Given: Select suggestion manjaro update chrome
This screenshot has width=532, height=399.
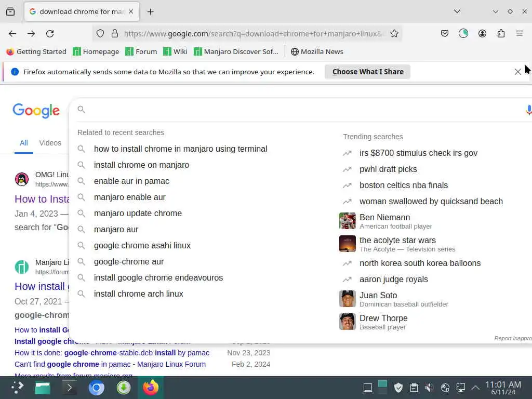Looking at the screenshot, I should click(138, 213).
